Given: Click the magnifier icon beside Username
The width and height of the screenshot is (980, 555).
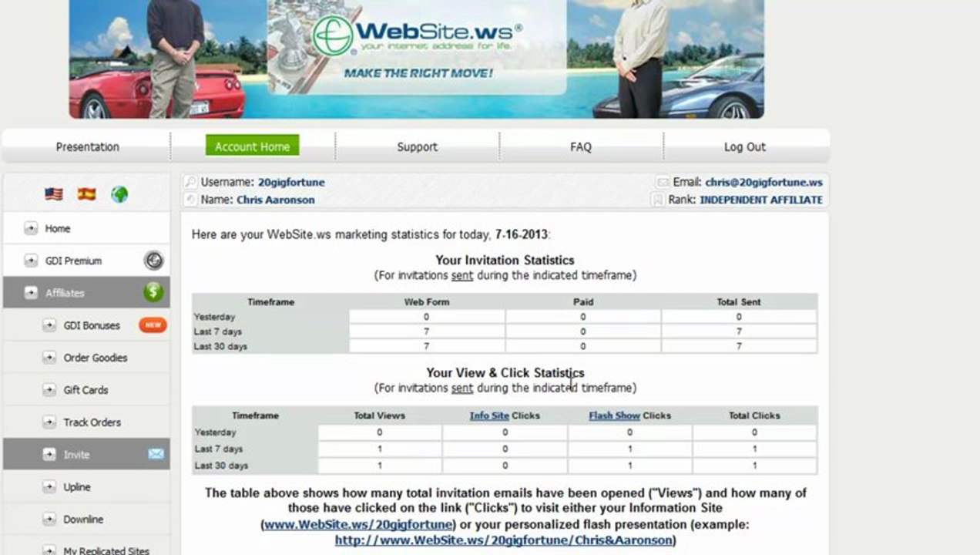Looking at the screenshot, I should tap(190, 183).
